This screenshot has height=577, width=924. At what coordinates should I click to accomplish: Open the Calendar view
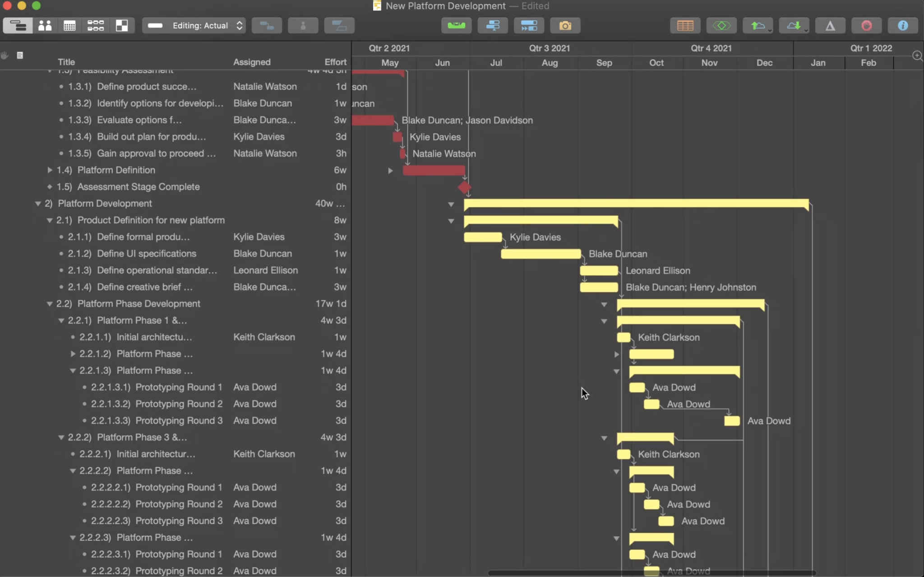[x=69, y=26]
